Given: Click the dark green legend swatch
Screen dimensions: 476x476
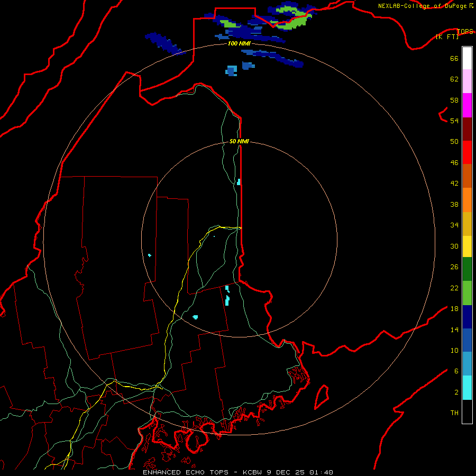Looking at the screenshot, I should coord(467,269).
